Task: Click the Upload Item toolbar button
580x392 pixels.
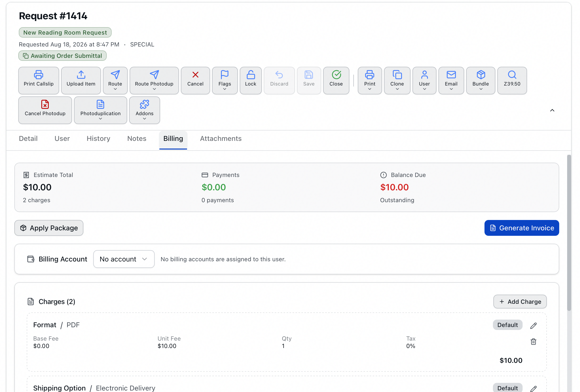Action: click(81, 80)
